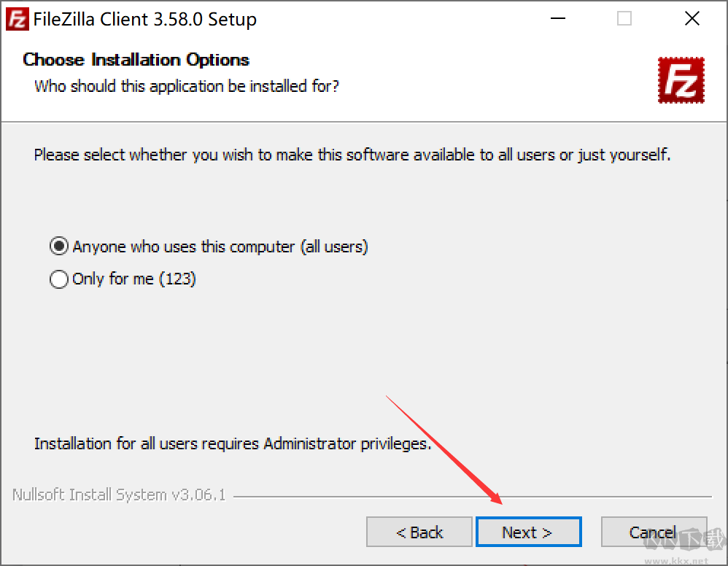Screen dimensions: 728x566
Task: Cancel the FileZilla installation
Action: [653, 532]
